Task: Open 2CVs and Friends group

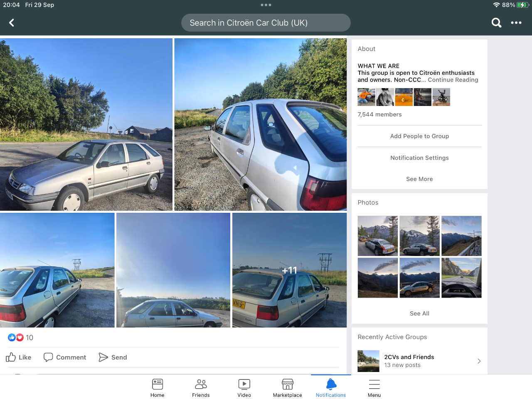Action: pos(419,361)
